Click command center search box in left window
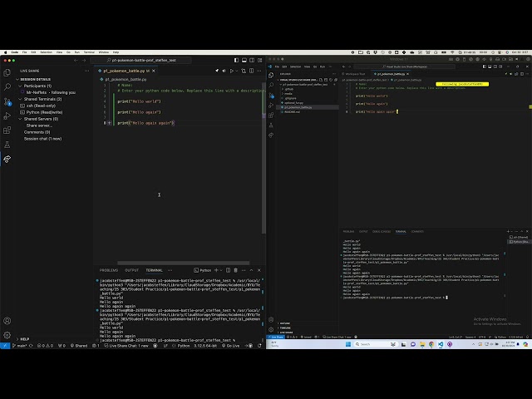This screenshot has width=532, height=399. pos(140,60)
